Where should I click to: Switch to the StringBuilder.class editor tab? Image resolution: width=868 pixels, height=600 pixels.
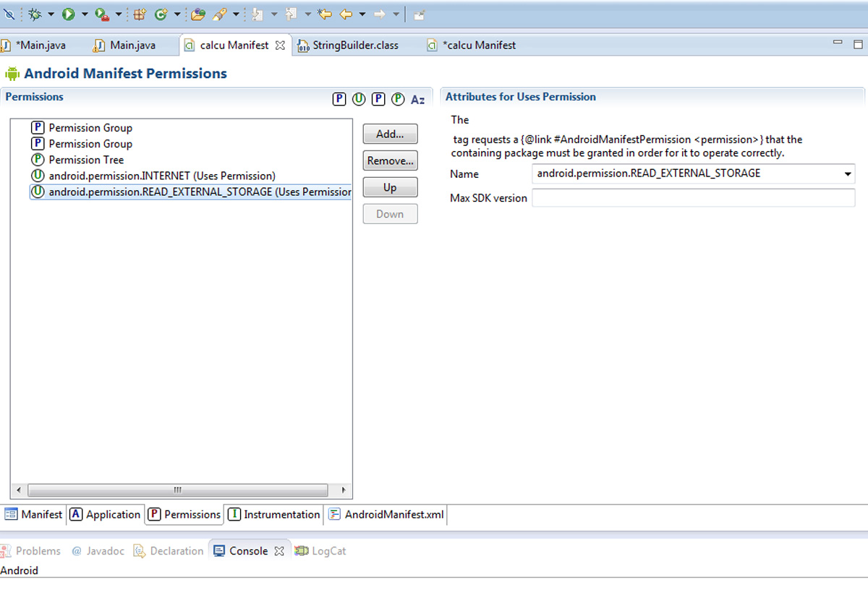click(354, 45)
